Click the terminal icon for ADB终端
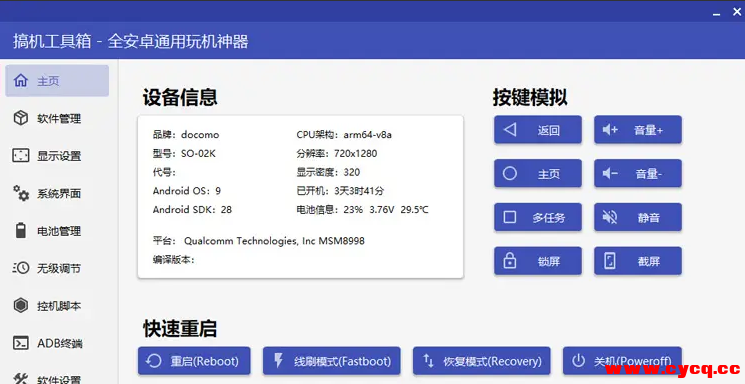 click(20, 343)
